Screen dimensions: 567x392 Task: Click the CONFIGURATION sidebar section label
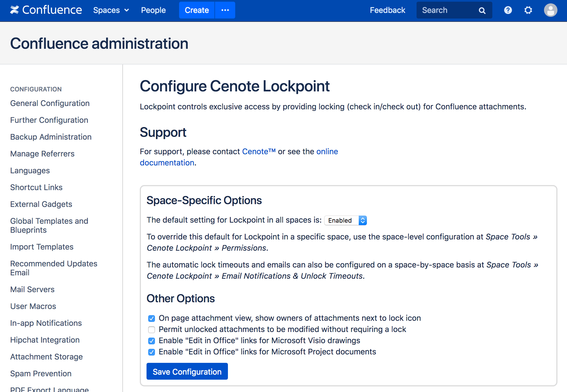(36, 89)
